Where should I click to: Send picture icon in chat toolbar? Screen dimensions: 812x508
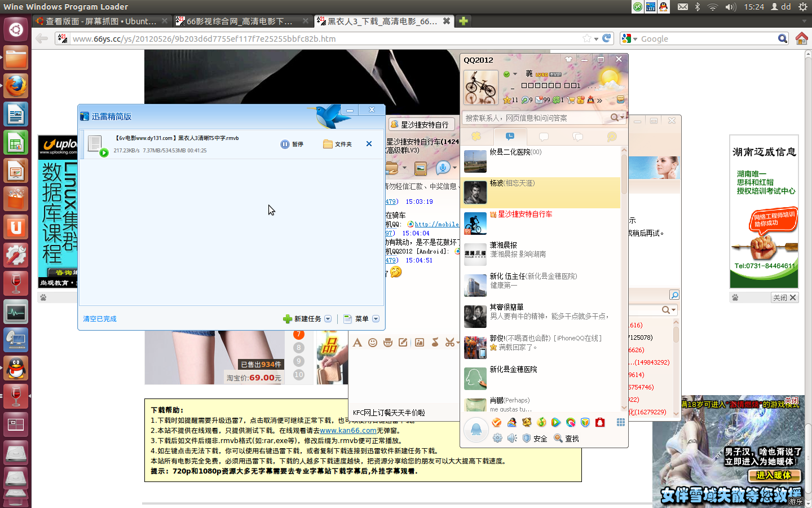[420, 342]
